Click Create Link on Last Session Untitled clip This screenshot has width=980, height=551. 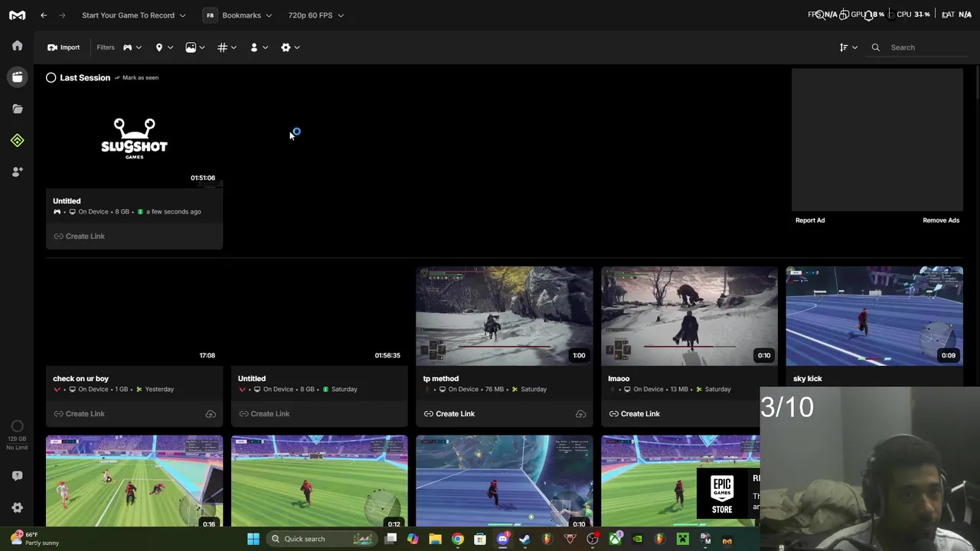[x=80, y=236]
